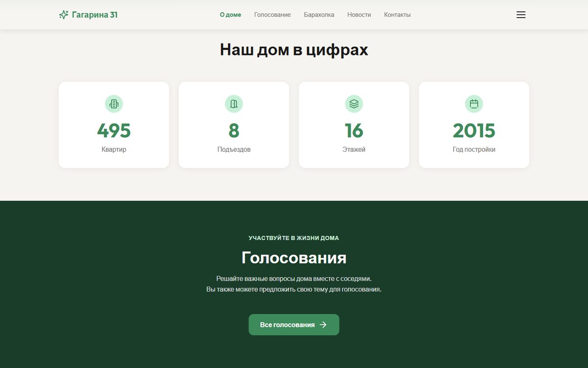The image size is (588, 368).
Task: Select Новости in the top menu
Action: point(359,15)
